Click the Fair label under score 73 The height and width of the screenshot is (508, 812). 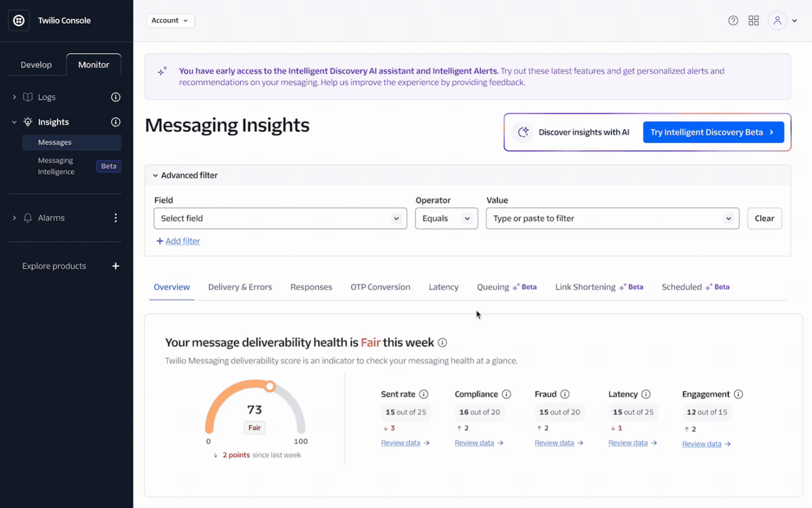254,428
